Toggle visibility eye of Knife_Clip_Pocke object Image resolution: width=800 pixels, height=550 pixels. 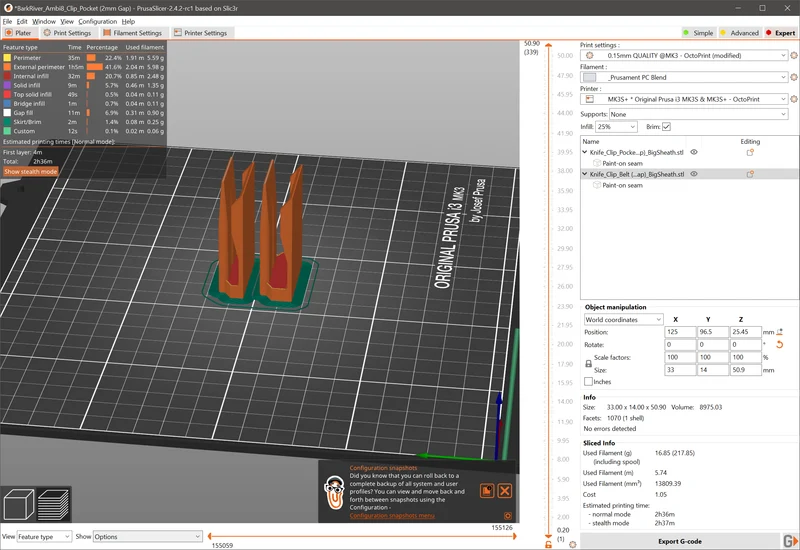pos(694,152)
